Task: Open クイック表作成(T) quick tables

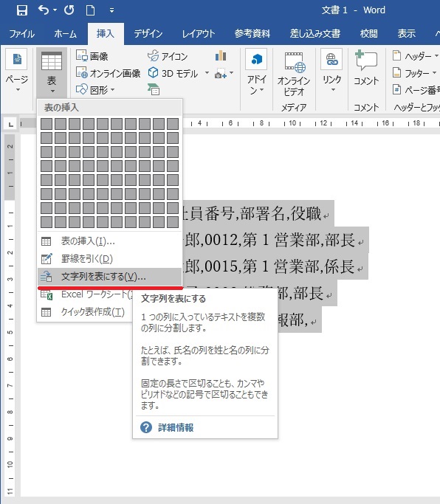Action: pyautogui.click(x=86, y=312)
